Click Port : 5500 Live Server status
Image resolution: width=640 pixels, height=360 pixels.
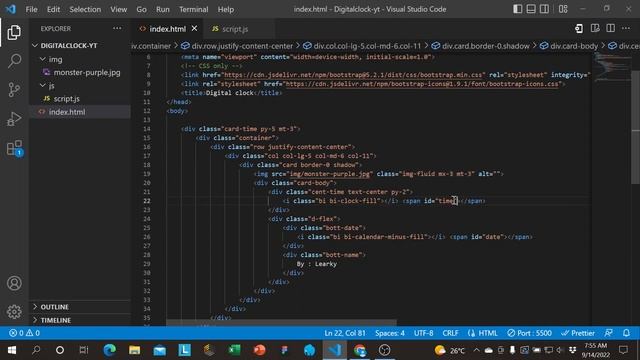point(529,333)
